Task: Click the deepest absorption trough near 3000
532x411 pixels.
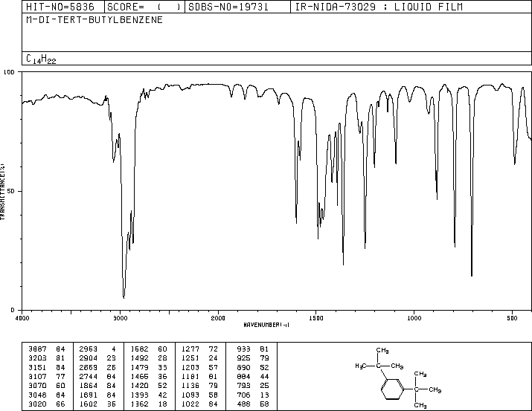Action: click(124, 297)
